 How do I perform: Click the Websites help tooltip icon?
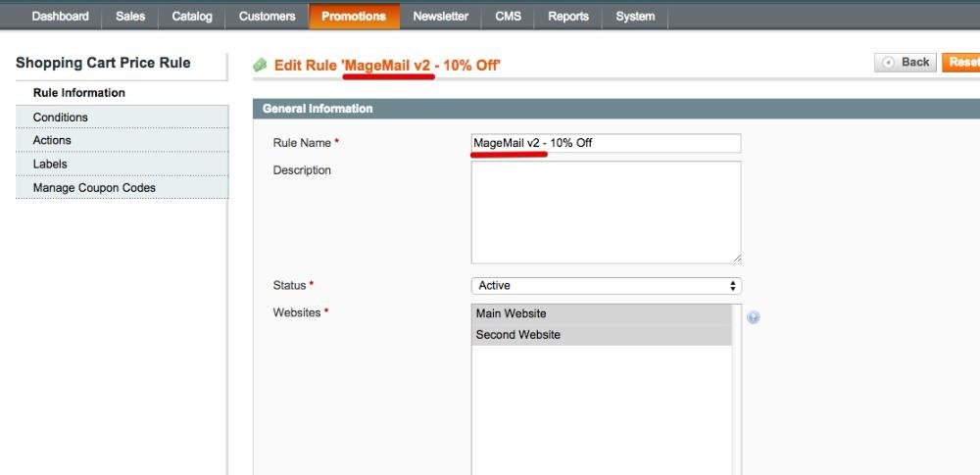pyautogui.click(x=754, y=317)
